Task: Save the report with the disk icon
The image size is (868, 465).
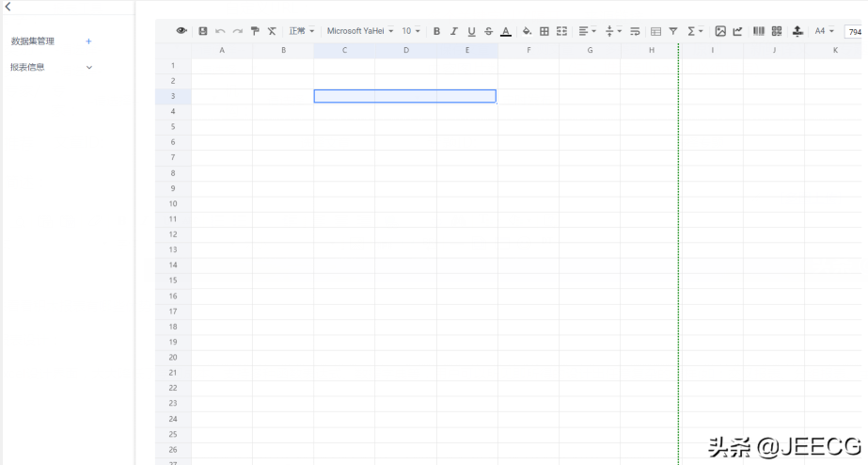Action: point(203,31)
